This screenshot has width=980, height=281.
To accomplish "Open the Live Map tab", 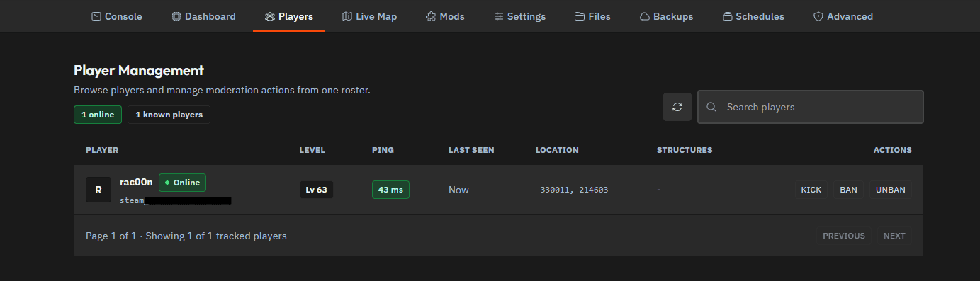I will [x=369, y=16].
